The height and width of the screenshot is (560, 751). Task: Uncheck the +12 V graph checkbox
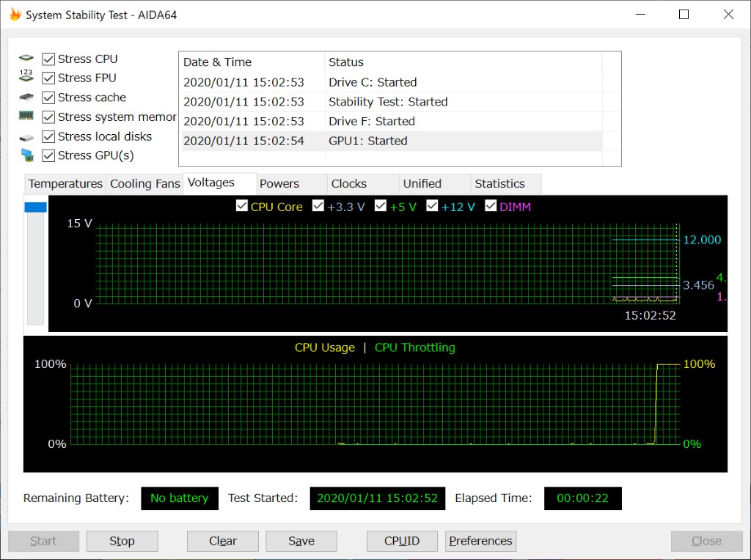point(432,206)
